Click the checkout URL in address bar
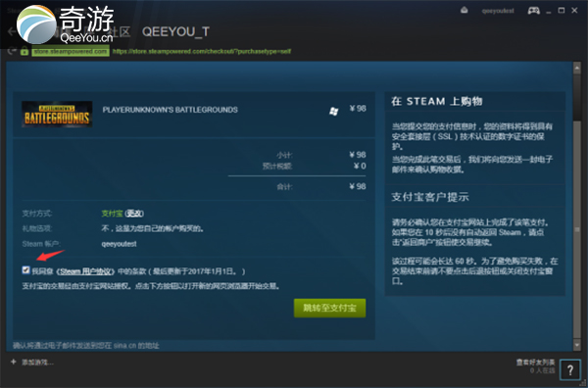This screenshot has height=388, width=588. [202, 51]
